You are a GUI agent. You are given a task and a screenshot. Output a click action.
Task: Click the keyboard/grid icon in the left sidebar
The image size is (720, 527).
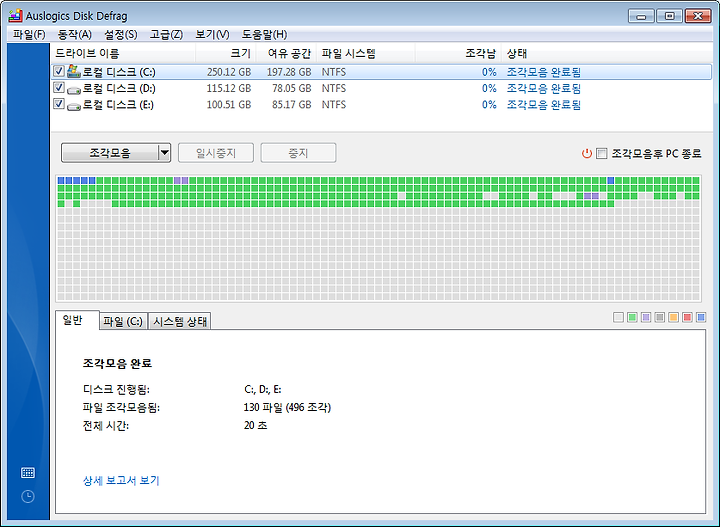coord(28,472)
